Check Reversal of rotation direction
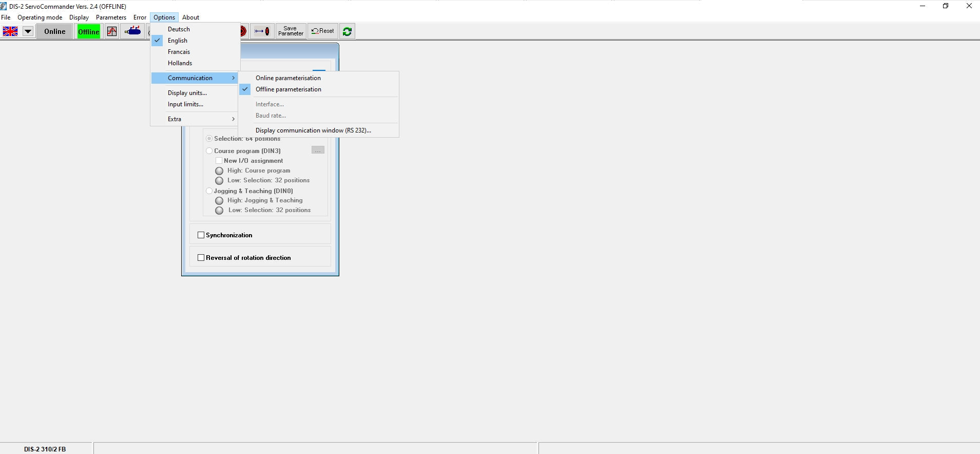Image resolution: width=980 pixels, height=454 pixels. (x=201, y=258)
